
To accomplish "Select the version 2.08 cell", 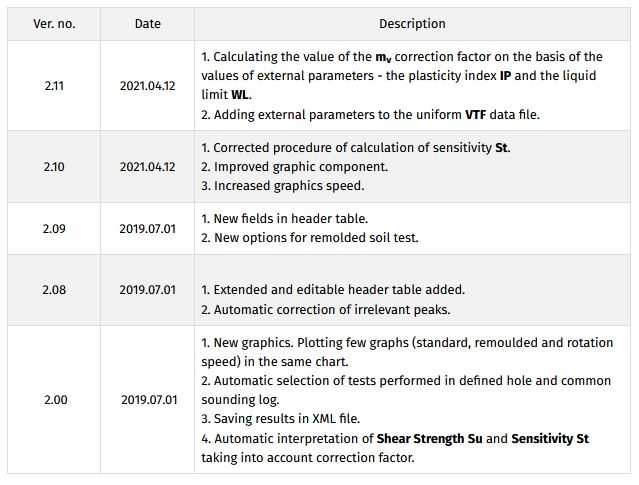I will click(54, 290).
